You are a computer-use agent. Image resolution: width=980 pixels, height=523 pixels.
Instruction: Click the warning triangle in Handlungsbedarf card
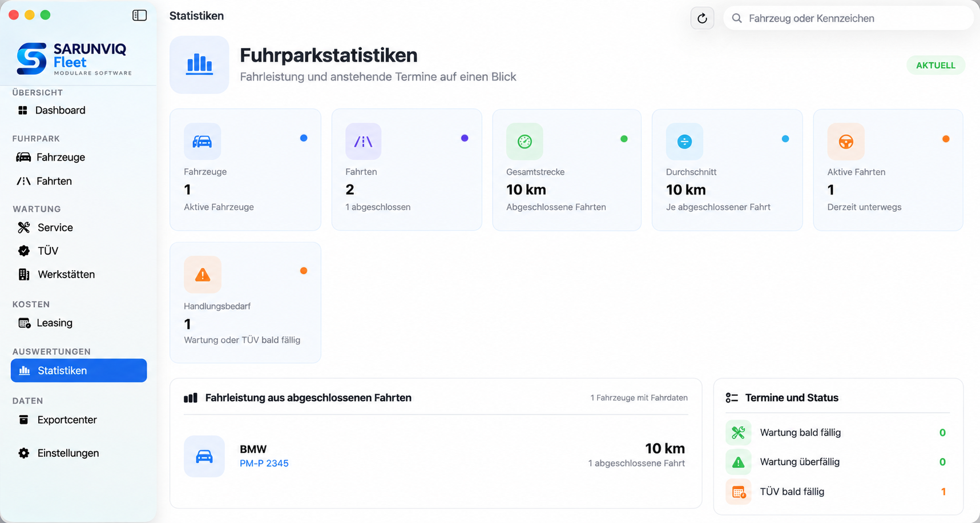pyautogui.click(x=203, y=275)
